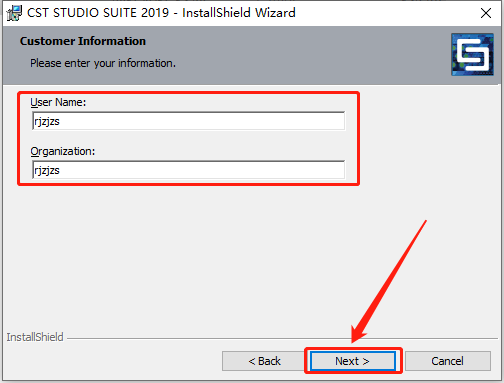Click the CST logo image in header
This screenshot has width=504, height=383.
(472, 54)
